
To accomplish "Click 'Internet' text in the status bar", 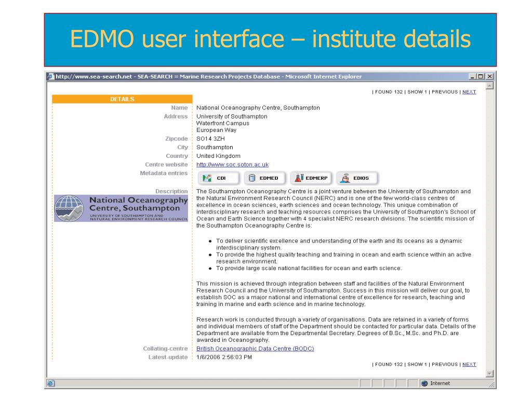I will [x=440, y=383].
